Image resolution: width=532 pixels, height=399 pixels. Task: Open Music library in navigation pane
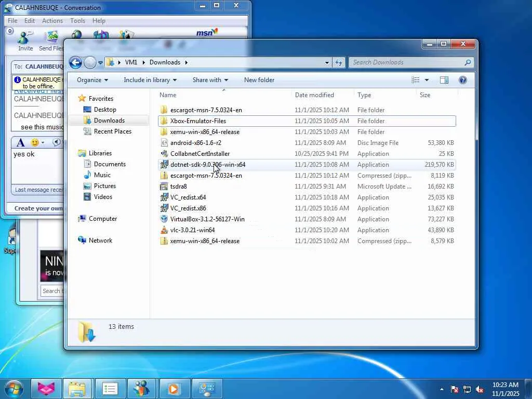coord(102,175)
